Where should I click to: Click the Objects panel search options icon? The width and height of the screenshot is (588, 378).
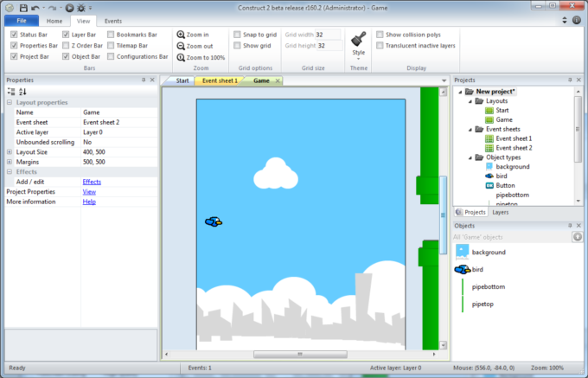pos(577,237)
